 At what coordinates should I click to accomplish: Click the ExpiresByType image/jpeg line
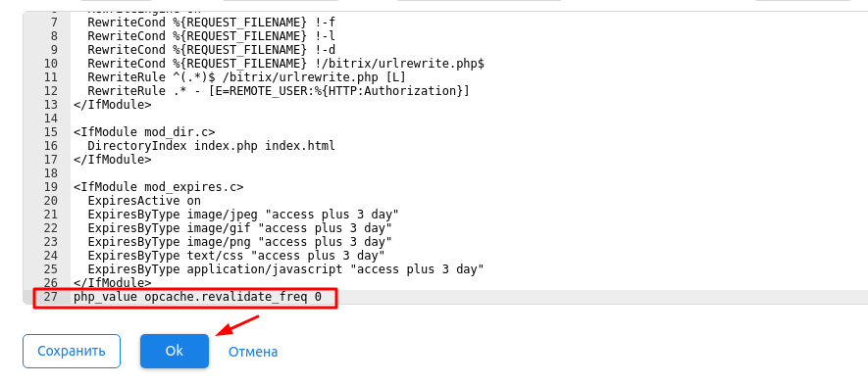pyautogui.click(x=243, y=215)
